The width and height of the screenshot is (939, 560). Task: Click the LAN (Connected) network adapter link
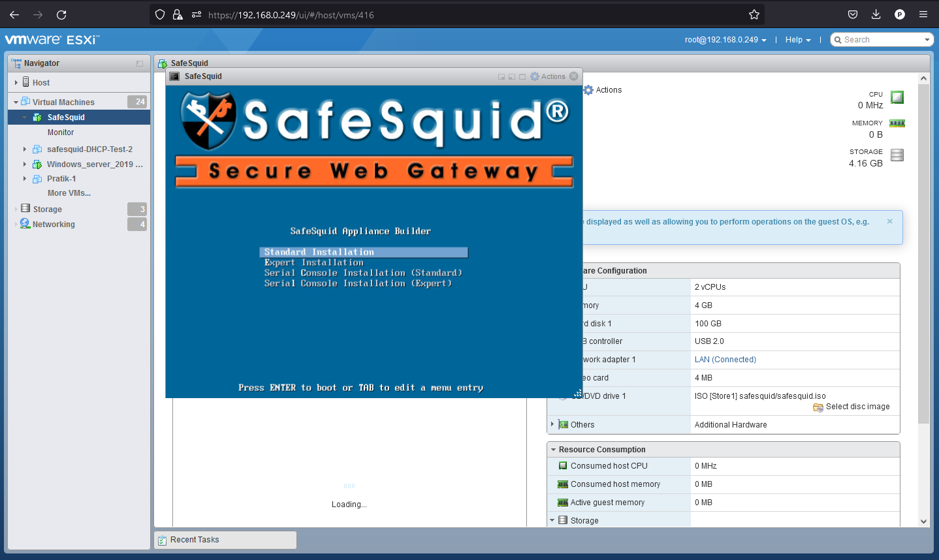[x=725, y=359]
